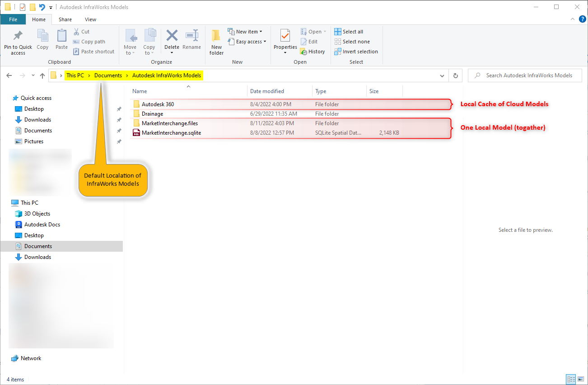Open Pictures under Quick access
The height and width of the screenshot is (385, 588).
click(34, 141)
